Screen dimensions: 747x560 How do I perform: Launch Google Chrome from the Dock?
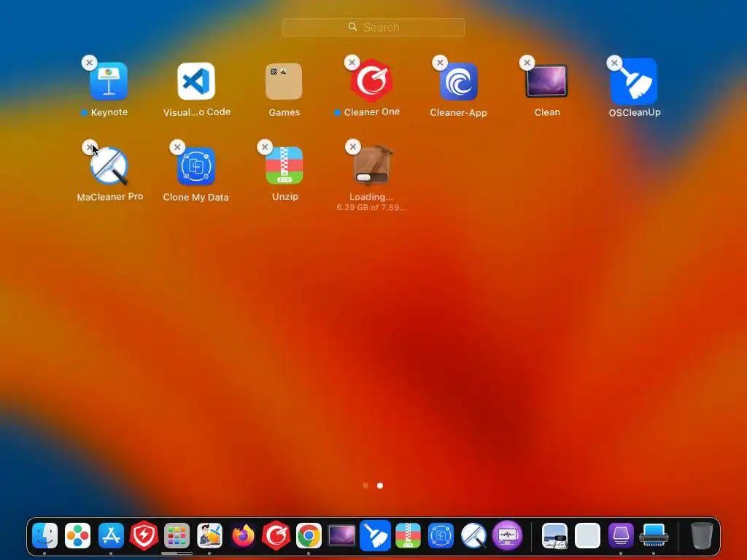click(x=309, y=536)
